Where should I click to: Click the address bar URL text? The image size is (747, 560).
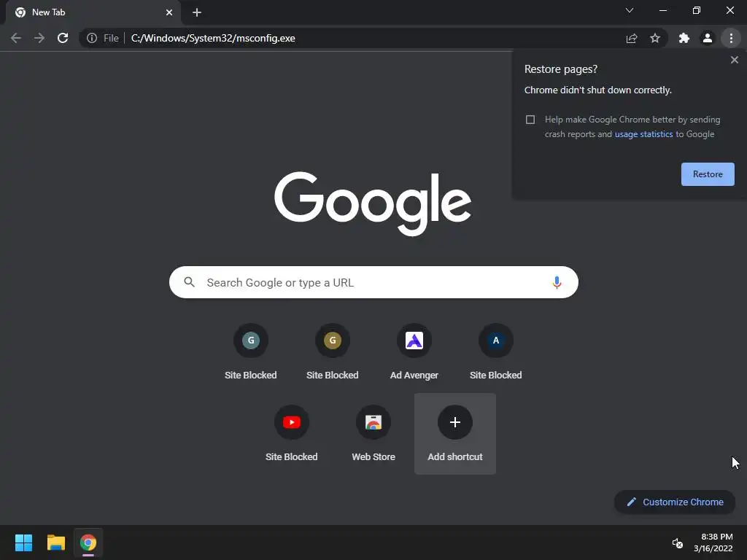(x=213, y=38)
